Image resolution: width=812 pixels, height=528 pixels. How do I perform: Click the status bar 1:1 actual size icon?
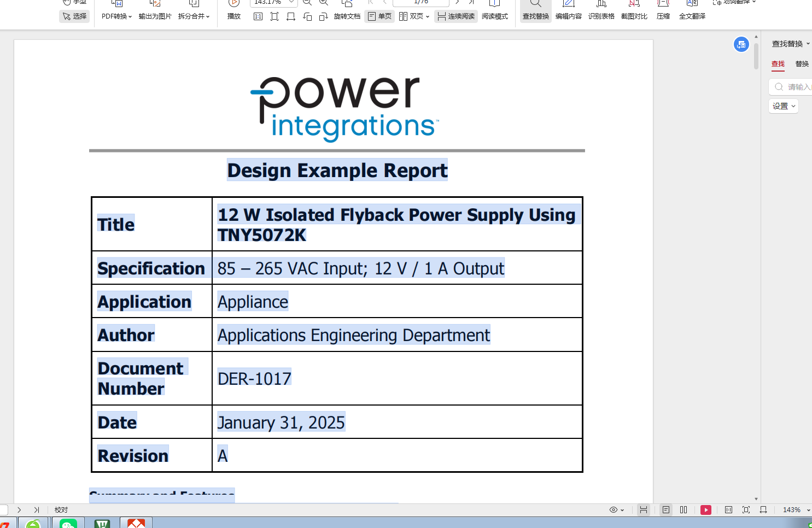tap(728, 510)
